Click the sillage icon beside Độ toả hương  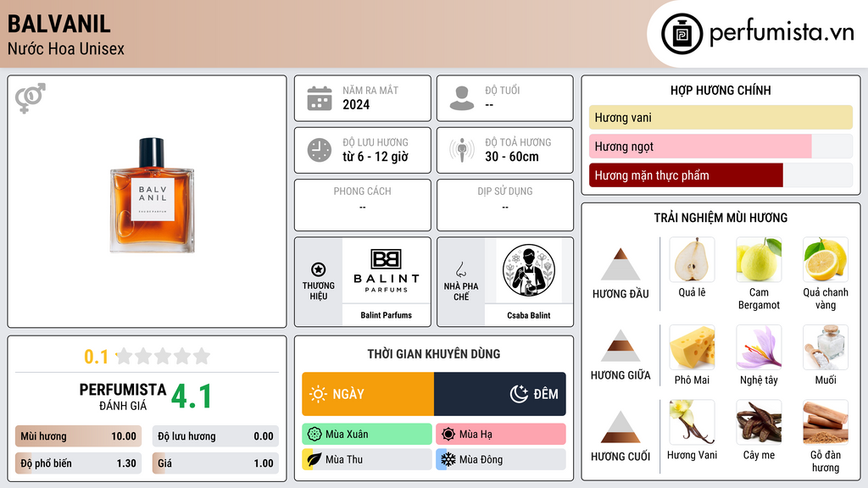[462, 150]
